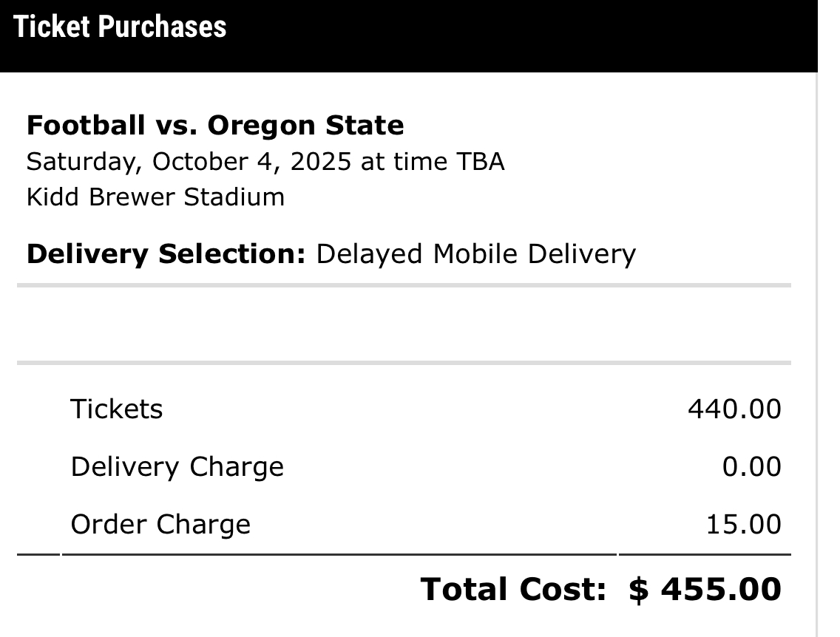Click the empty area between the gray dividers
The image size is (840, 637).
[404, 324]
